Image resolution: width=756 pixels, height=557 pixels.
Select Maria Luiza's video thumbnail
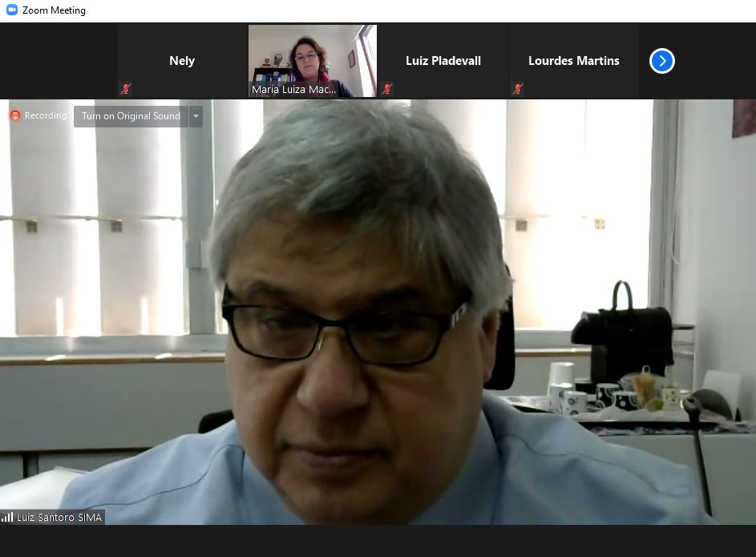[313, 54]
